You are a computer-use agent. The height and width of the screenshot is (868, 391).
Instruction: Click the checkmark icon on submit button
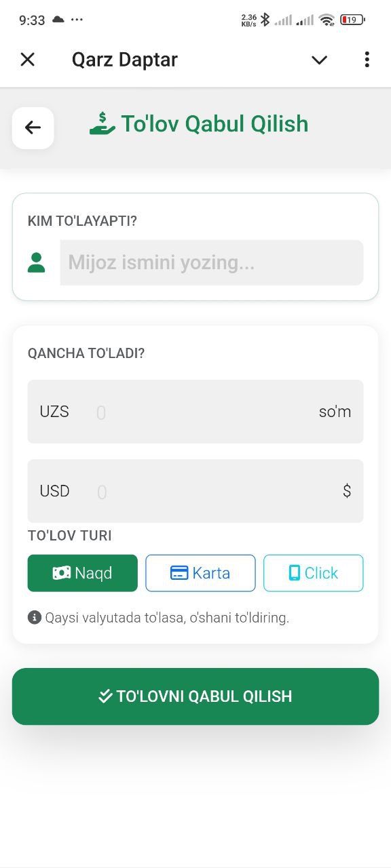[x=106, y=696]
